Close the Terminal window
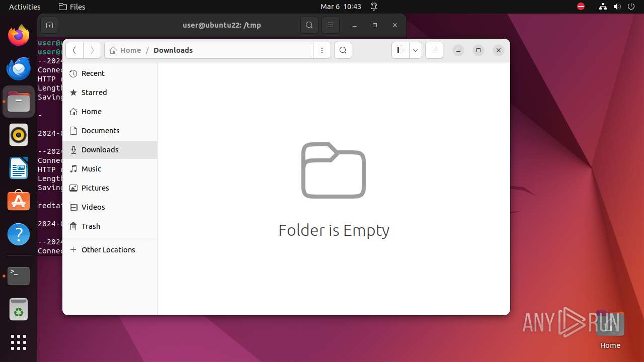 pos(395,25)
